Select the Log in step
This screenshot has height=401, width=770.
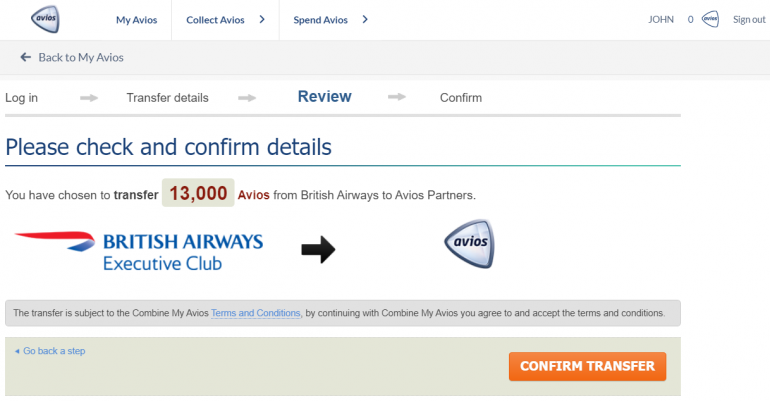[22, 98]
